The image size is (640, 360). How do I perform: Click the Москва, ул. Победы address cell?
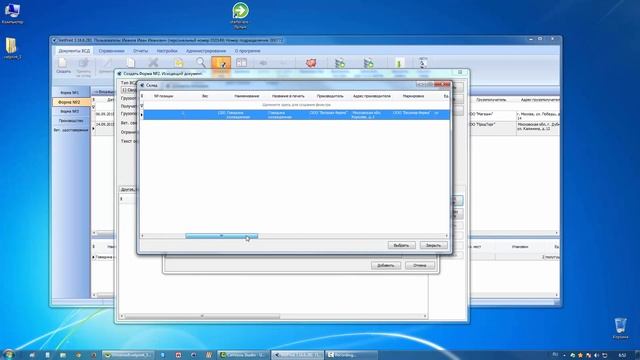[538, 116]
